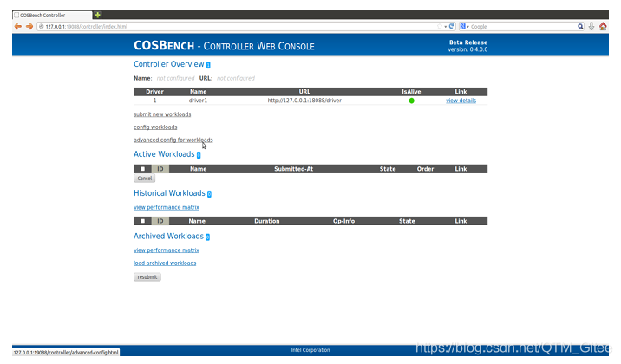621x364 pixels.
Task: Open the load archived workloads link
Action: pyautogui.click(x=165, y=263)
